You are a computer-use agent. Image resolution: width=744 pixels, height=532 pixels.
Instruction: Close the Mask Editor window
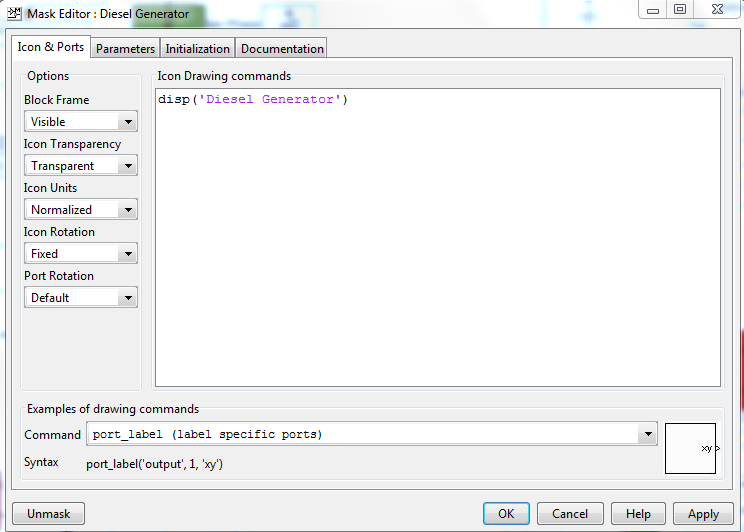coord(717,9)
